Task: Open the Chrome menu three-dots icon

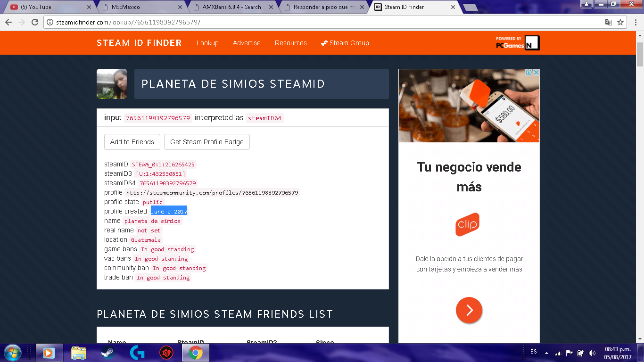Action: click(636, 22)
